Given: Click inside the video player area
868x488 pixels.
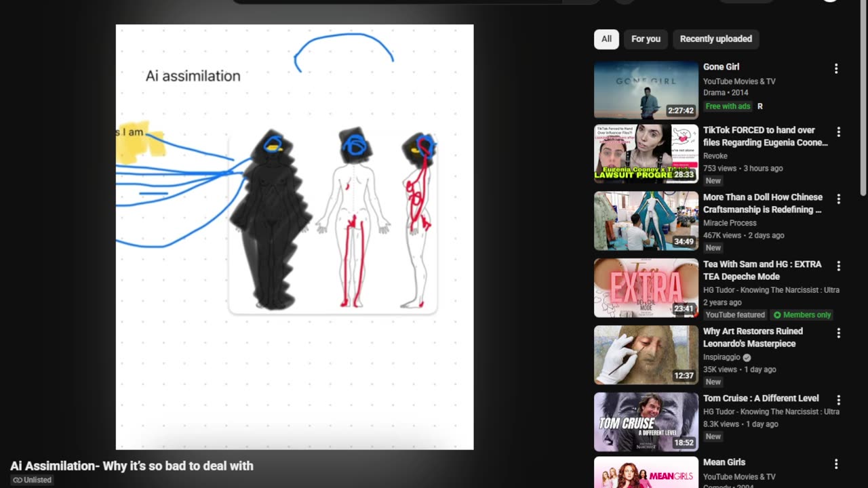Looking at the screenshot, I should point(294,237).
